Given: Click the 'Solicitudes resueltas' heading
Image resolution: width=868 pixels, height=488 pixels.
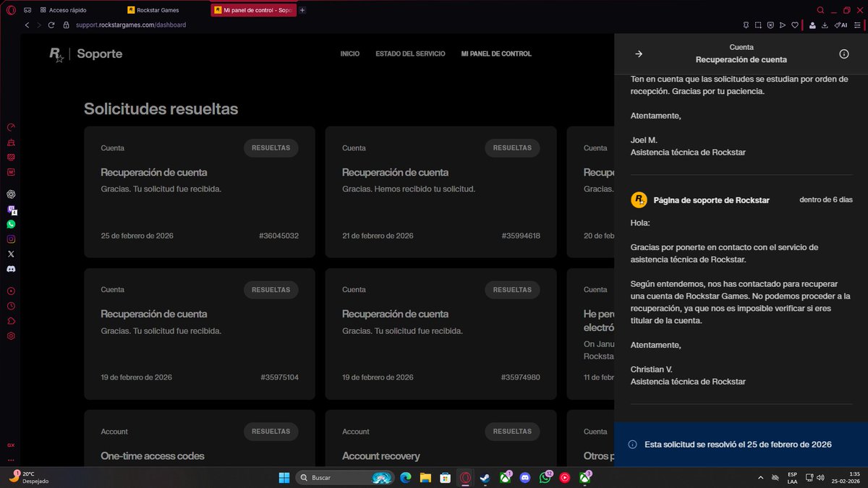Looking at the screenshot, I should coord(161,109).
